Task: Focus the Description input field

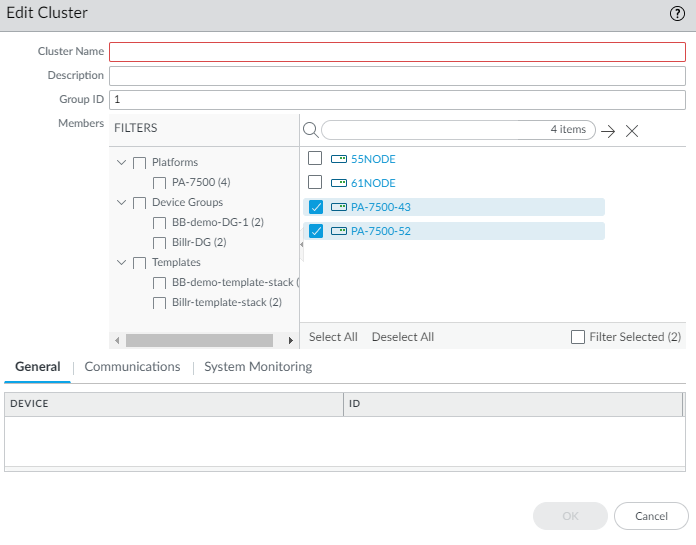Action: (x=397, y=76)
